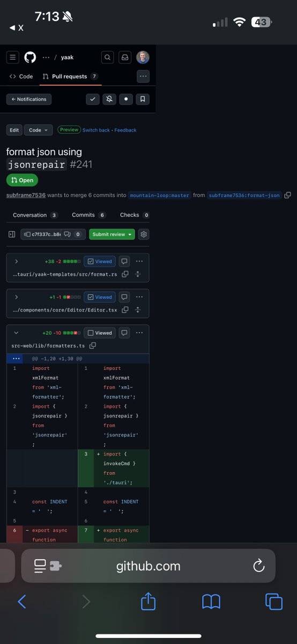The height and width of the screenshot is (644, 297).
Task: Open Editor.tsx more options menu
Action: point(139,297)
